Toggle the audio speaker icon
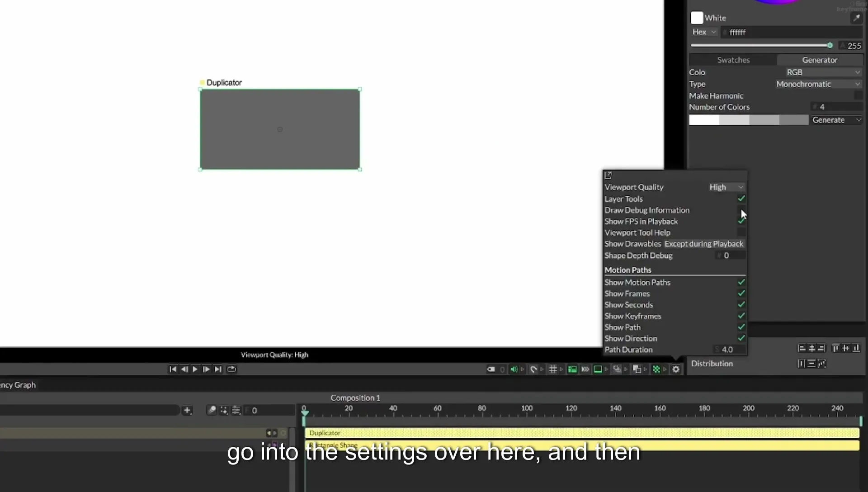 click(514, 369)
